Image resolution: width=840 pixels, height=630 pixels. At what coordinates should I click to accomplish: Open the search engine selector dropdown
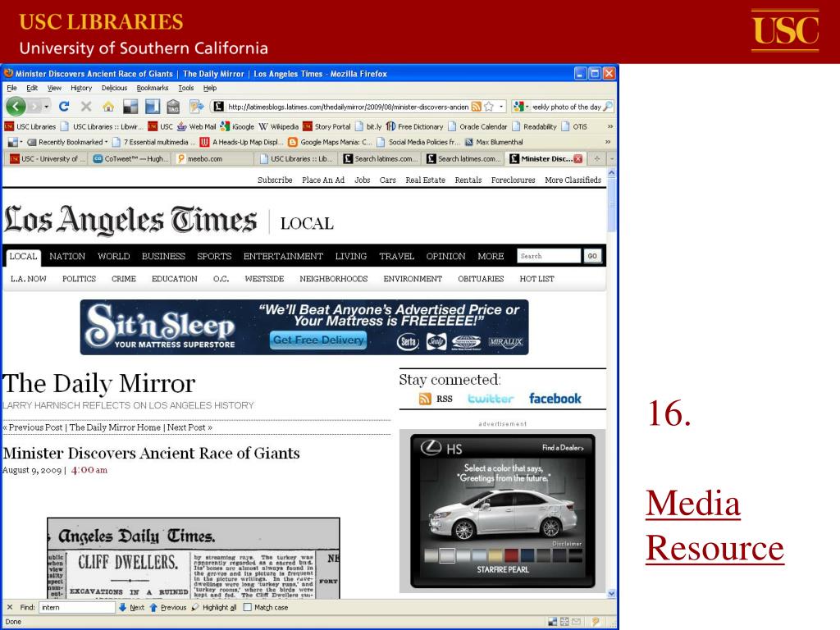[x=520, y=107]
